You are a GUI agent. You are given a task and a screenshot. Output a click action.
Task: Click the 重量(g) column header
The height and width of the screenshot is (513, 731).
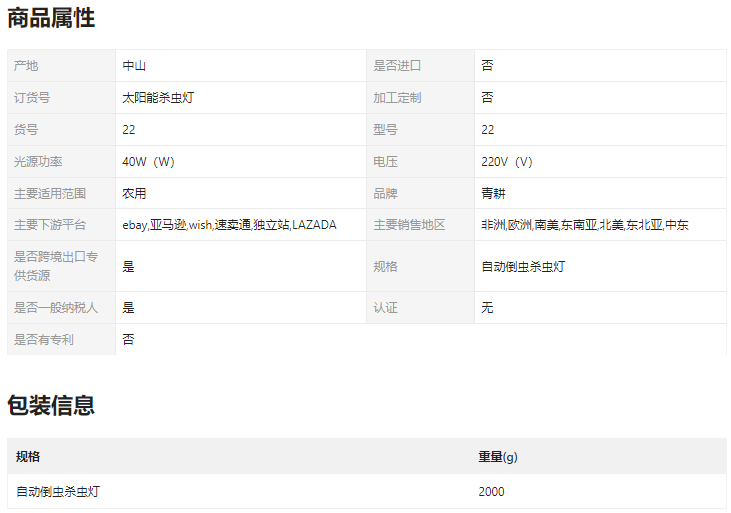coord(498,457)
